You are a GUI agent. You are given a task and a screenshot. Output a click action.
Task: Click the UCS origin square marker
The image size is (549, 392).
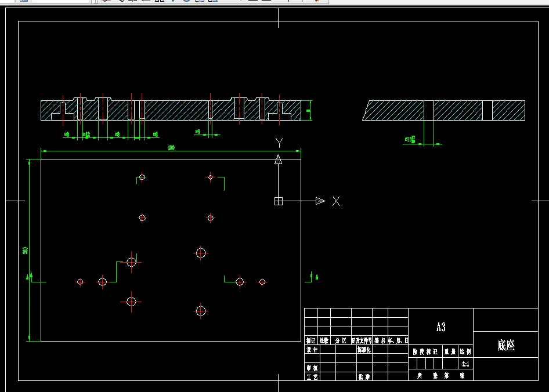pos(279,201)
